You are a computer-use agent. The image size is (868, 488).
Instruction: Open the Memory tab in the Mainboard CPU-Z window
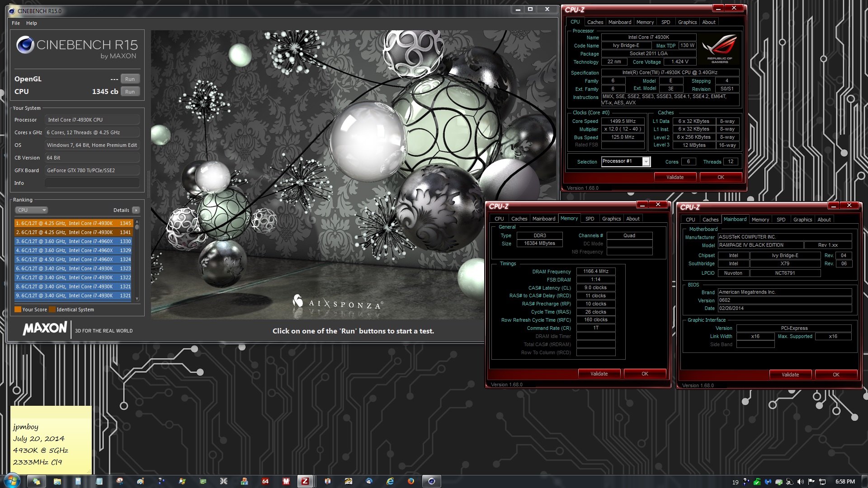click(760, 220)
